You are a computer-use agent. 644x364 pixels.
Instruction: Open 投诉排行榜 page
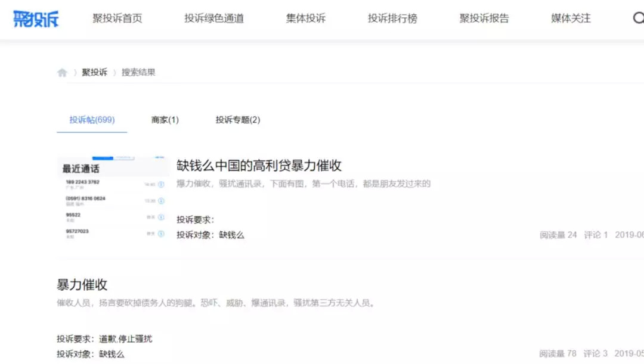tap(392, 18)
